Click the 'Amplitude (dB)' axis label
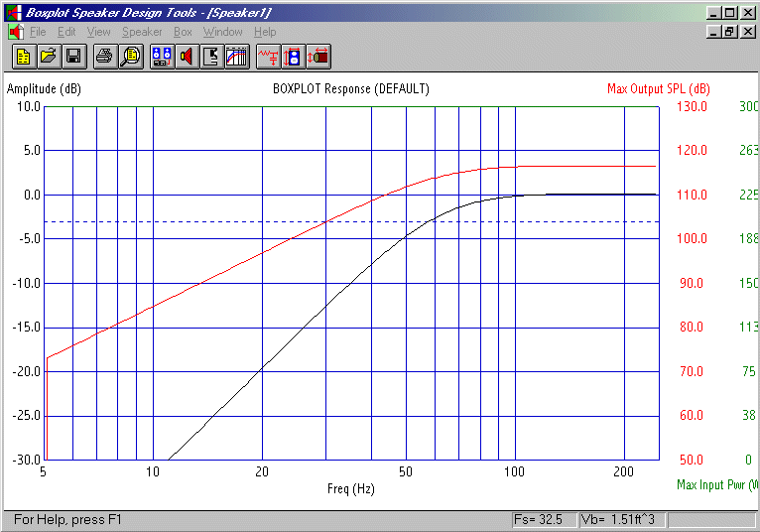Image resolution: width=760 pixels, height=532 pixels. pos(44,88)
